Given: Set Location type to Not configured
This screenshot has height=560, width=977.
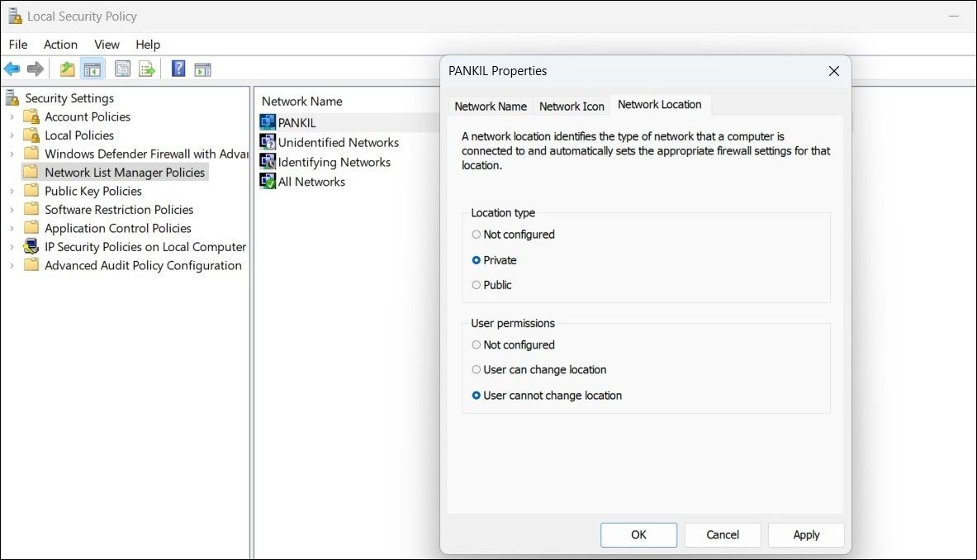Looking at the screenshot, I should coord(477,235).
